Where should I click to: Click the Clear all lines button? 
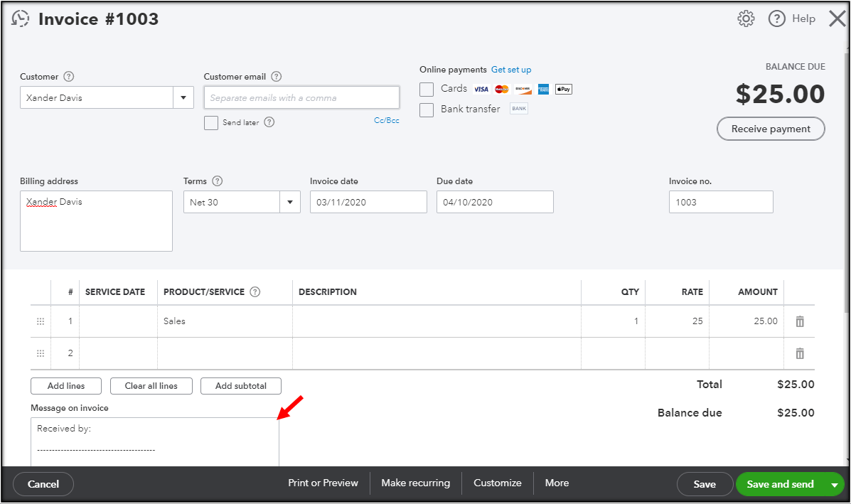(151, 386)
